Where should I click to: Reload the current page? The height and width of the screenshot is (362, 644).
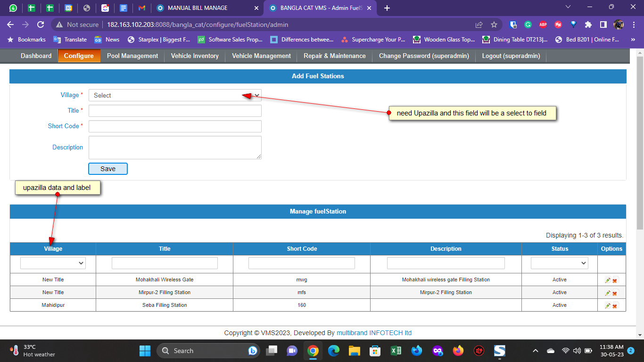click(x=41, y=25)
